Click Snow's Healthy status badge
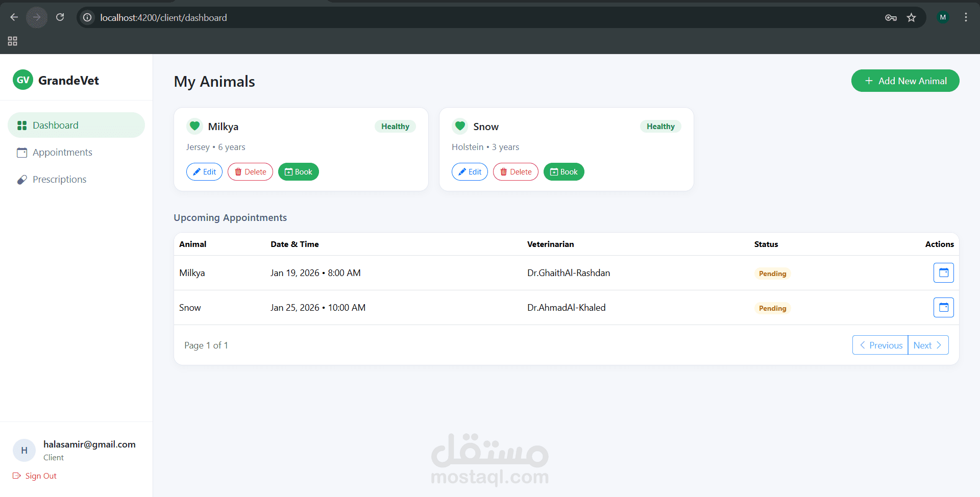This screenshot has width=980, height=497. click(660, 127)
